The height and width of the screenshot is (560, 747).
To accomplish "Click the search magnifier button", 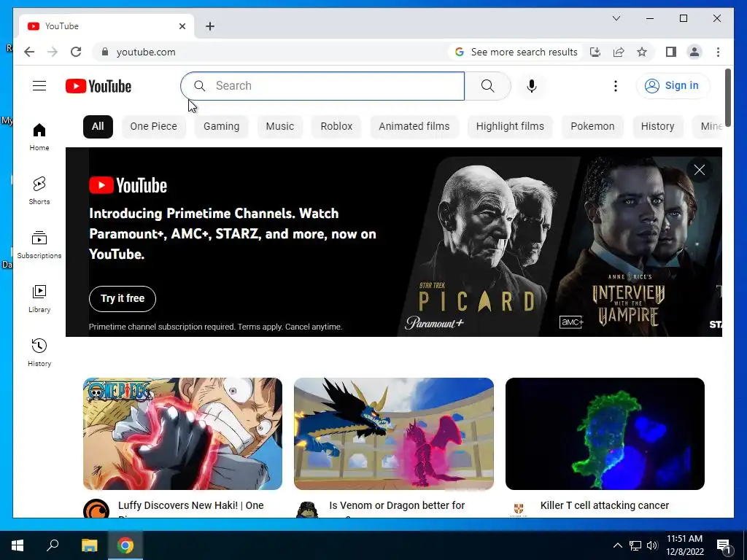I will pyautogui.click(x=488, y=86).
